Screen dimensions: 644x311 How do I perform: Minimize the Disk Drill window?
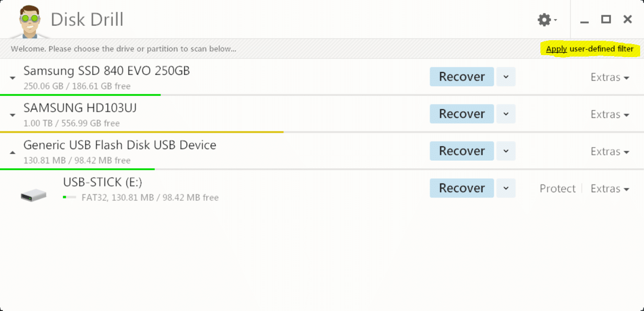pyautogui.click(x=584, y=21)
